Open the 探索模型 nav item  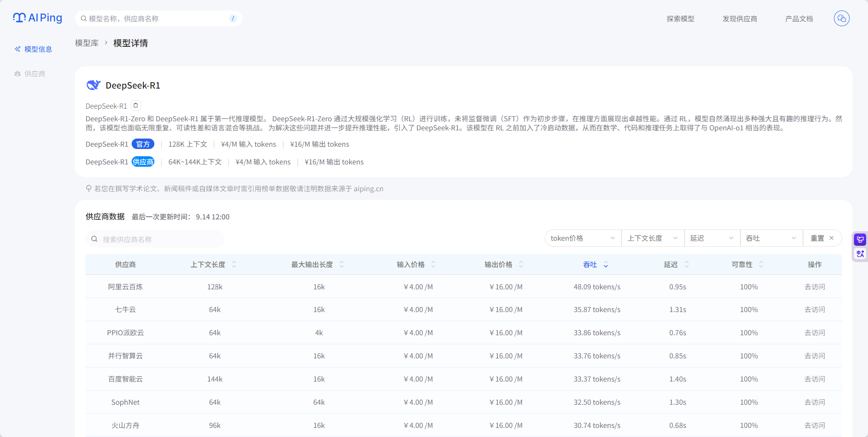[680, 19]
